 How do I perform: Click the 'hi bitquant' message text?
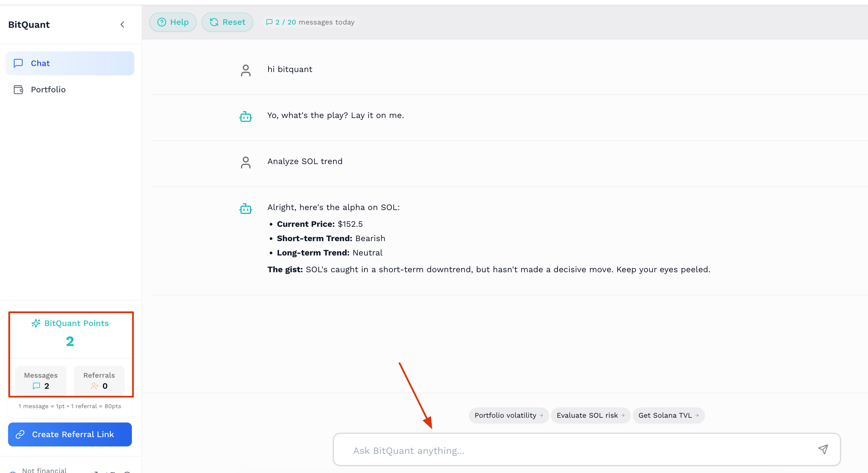[290, 69]
